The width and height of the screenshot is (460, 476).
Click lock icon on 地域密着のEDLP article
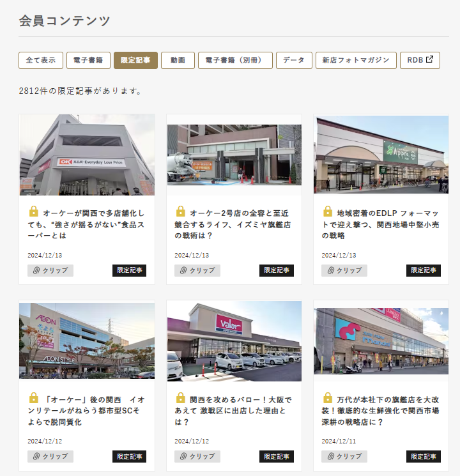328,211
